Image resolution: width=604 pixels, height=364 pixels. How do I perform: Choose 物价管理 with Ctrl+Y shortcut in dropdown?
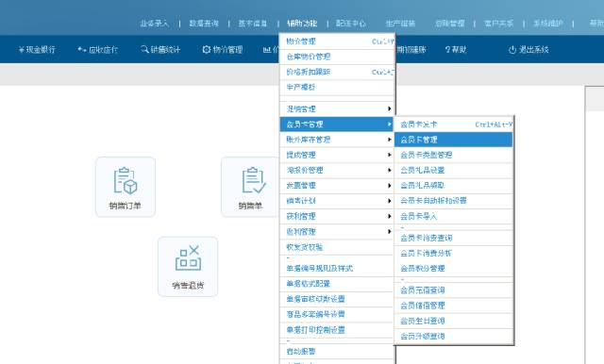338,41
